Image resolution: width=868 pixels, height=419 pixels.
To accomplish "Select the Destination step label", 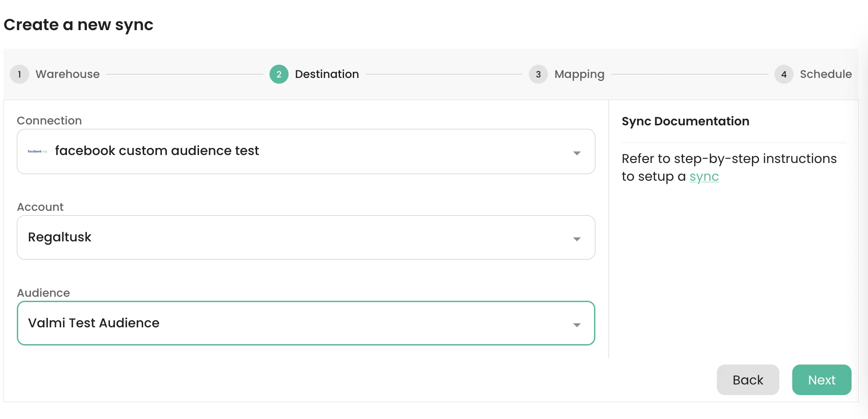I will [x=327, y=74].
